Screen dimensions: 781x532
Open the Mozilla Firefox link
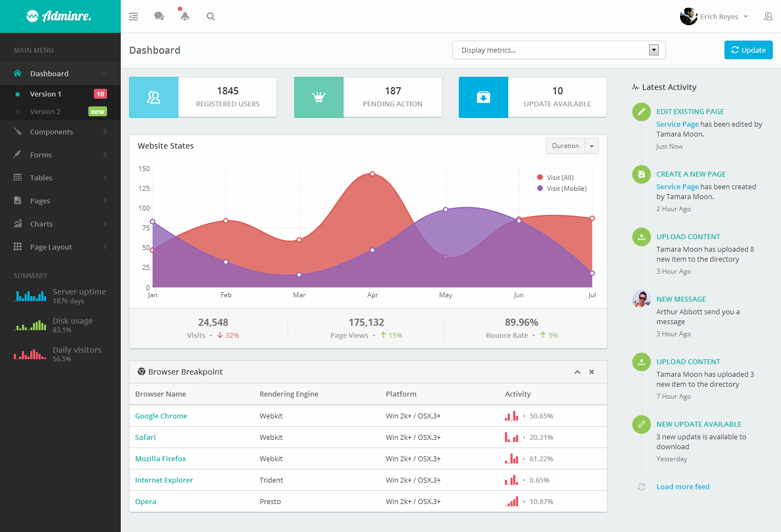[x=161, y=459]
